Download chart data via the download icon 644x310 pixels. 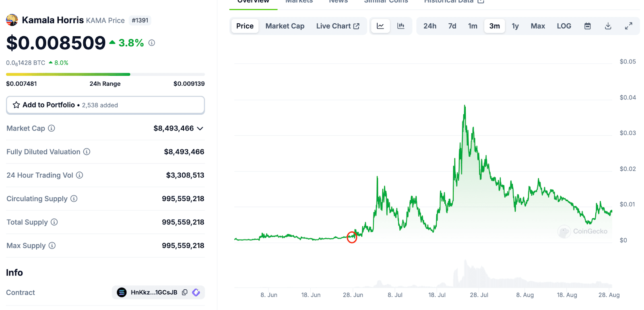(608, 25)
